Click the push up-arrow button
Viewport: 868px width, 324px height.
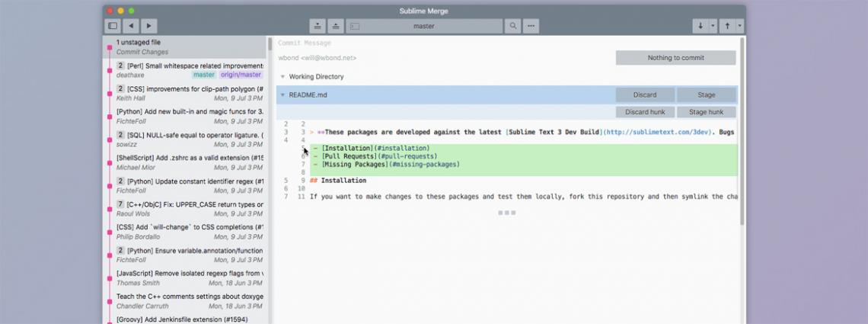point(727,26)
